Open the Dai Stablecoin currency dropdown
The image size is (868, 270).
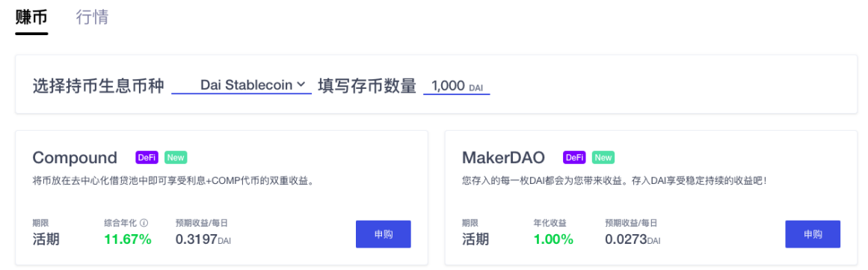[241, 85]
